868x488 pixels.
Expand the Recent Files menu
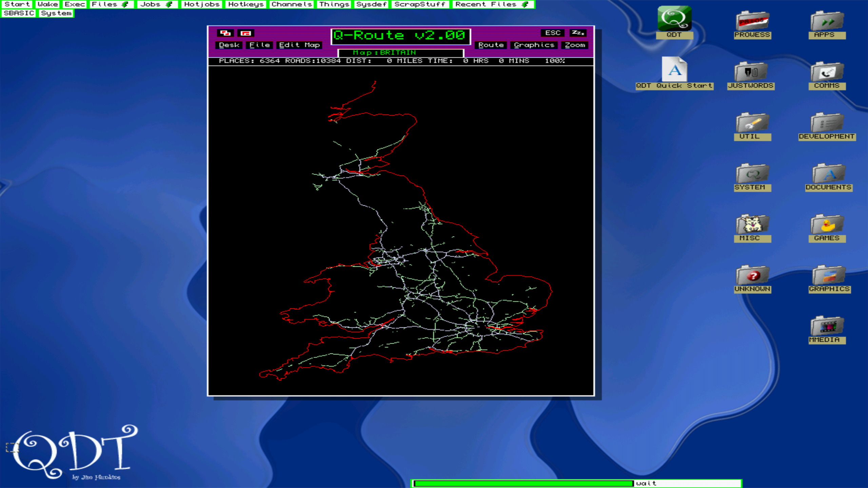pos(493,4)
